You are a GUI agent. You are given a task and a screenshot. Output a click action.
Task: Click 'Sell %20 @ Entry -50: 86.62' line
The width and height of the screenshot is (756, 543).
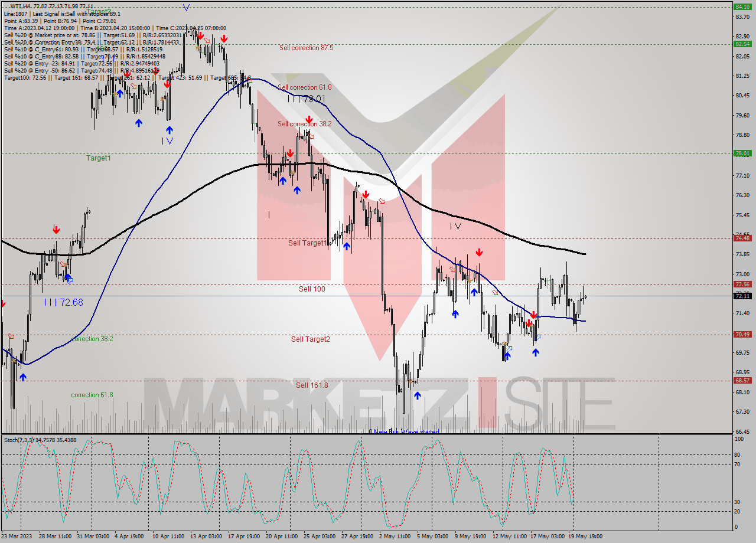[x=82, y=70]
